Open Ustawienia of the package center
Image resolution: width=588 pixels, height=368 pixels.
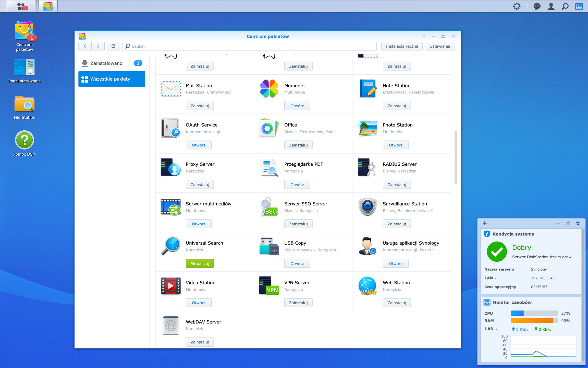(440, 46)
